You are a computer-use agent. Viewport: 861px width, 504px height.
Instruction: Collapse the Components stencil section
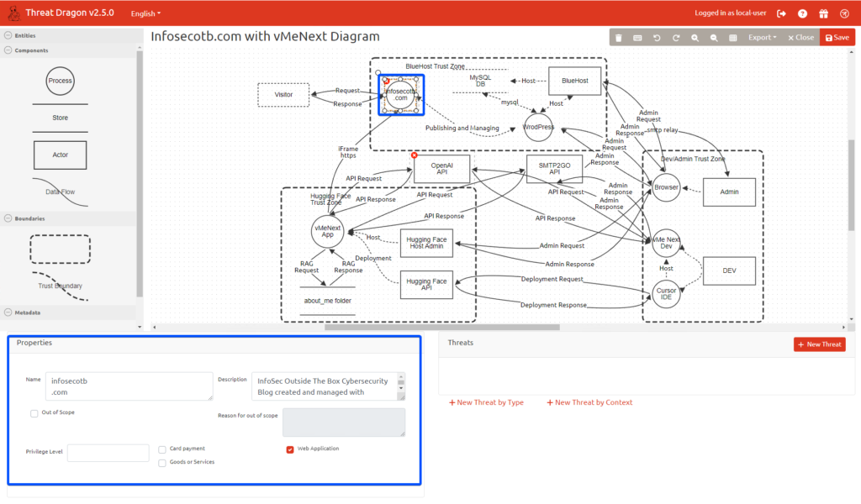point(8,50)
